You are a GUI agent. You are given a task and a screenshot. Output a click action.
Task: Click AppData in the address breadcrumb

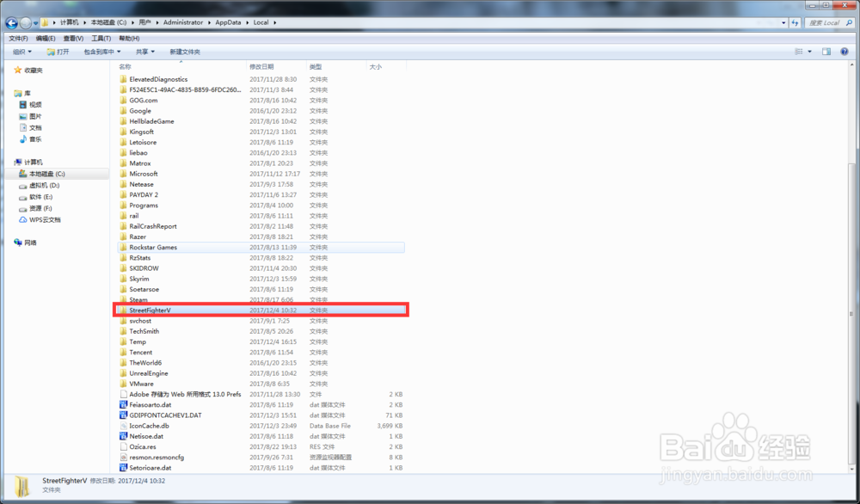[229, 22]
